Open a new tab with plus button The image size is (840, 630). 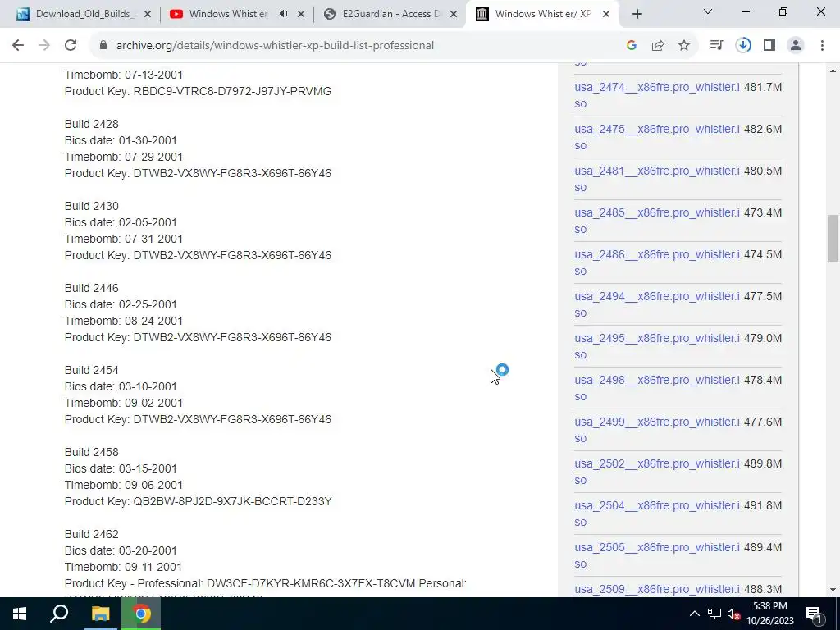[x=637, y=14]
